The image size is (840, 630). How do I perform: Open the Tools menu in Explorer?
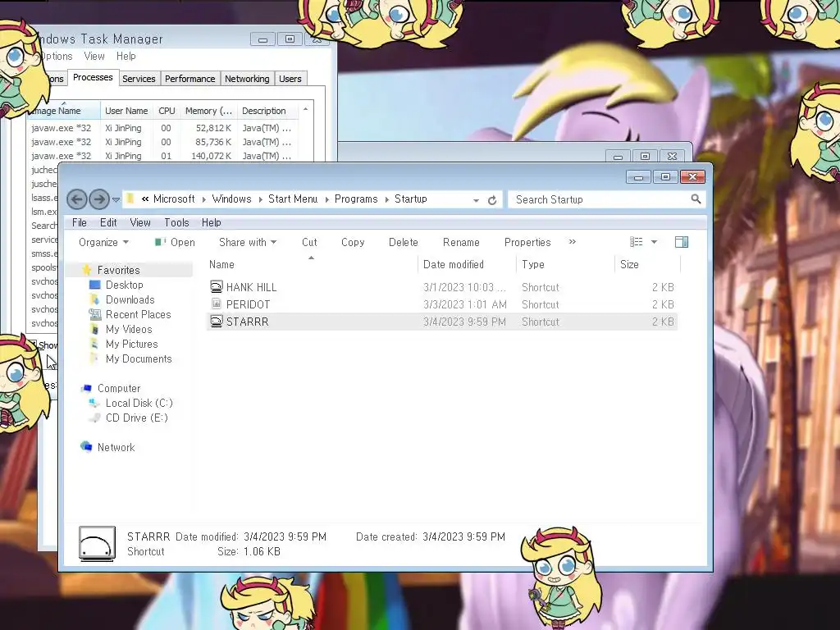tap(176, 222)
